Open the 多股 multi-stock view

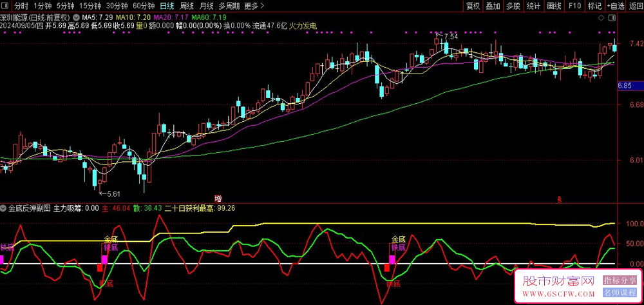click(513, 6)
